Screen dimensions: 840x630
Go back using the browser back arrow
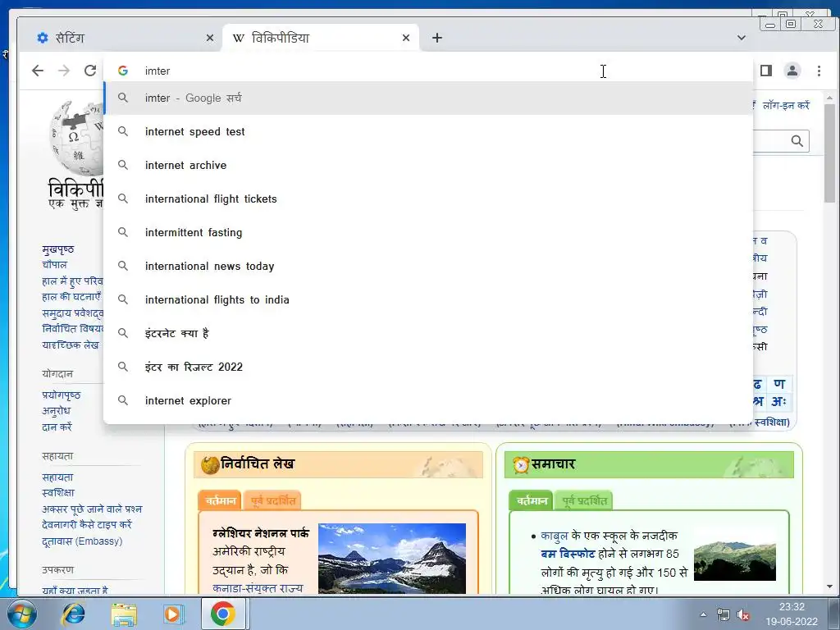pyautogui.click(x=38, y=71)
